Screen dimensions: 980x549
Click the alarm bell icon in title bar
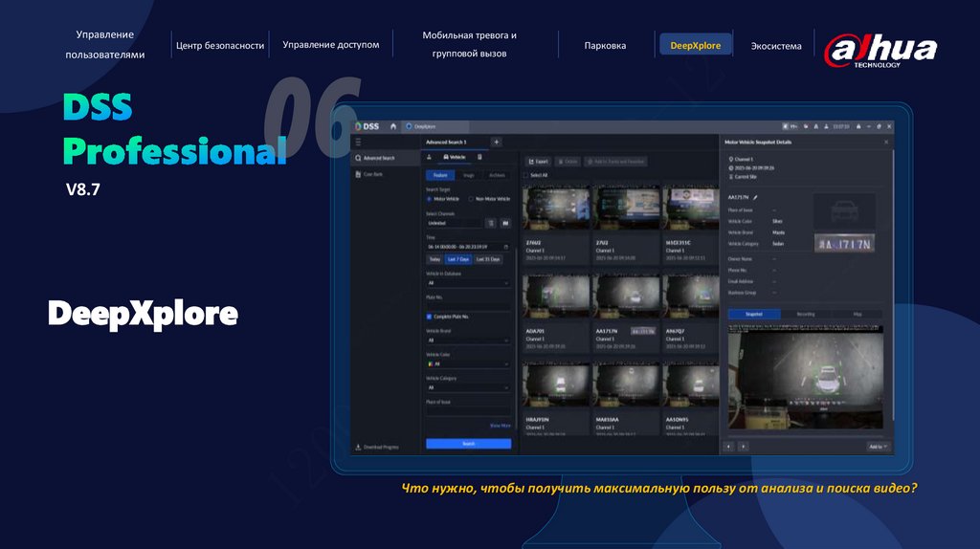(x=815, y=127)
